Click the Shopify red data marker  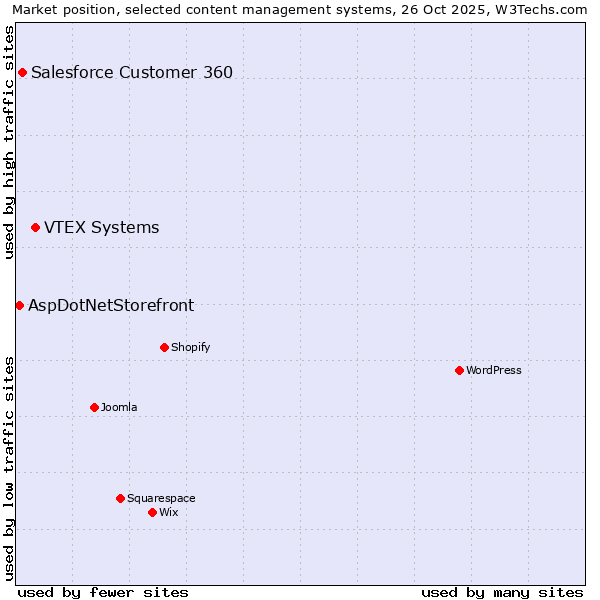click(164, 347)
